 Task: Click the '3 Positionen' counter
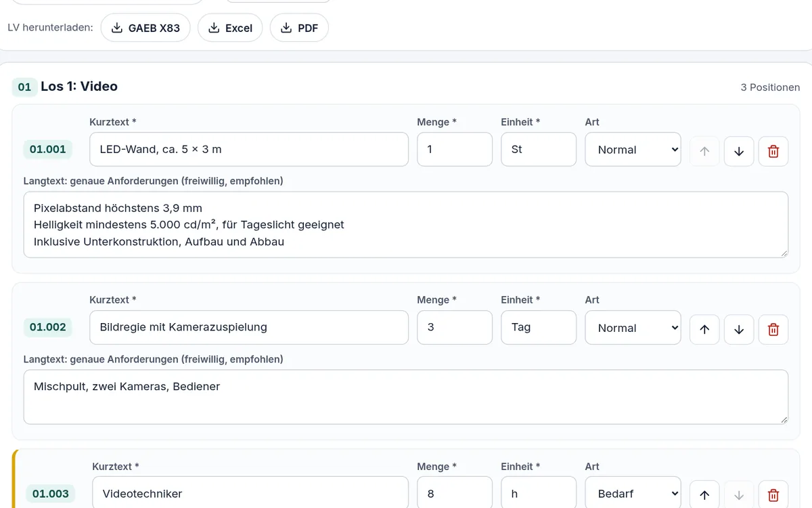[x=770, y=87]
